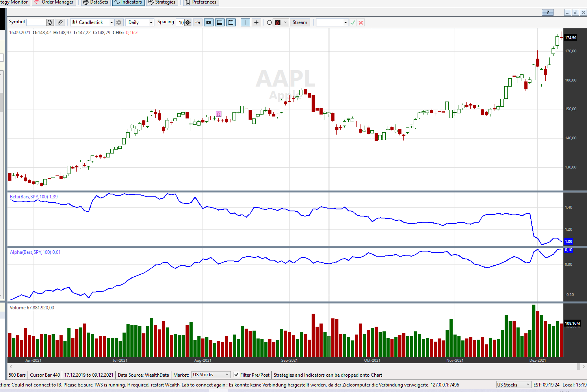Image resolution: width=587 pixels, height=392 pixels.
Task: Click the Data Source: WealthData text
Action: pos(143,375)
